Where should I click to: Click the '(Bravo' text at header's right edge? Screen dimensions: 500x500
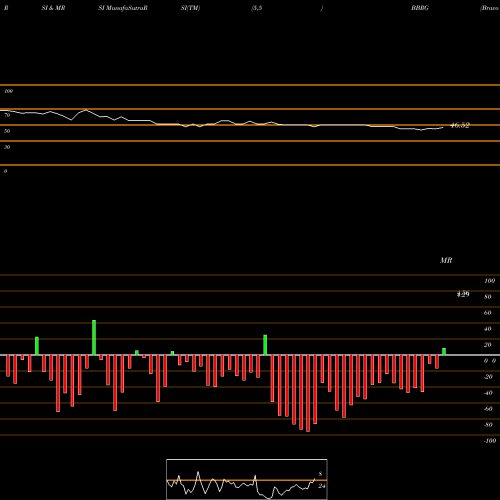(489, 8)
